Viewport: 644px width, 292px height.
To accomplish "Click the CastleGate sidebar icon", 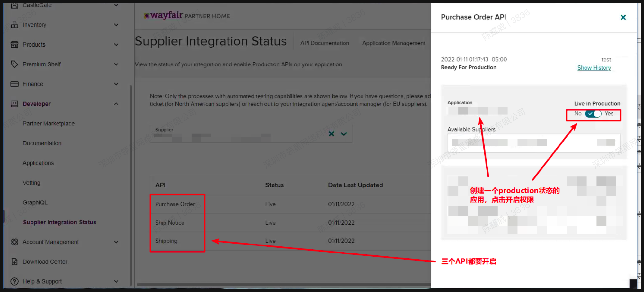I will click(14, 5).
